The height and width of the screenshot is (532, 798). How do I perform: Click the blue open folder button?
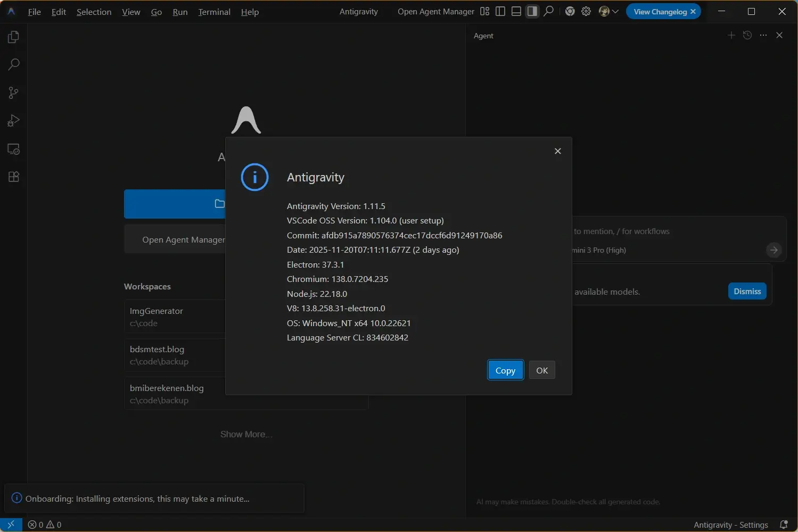click(x=175, y=204)
